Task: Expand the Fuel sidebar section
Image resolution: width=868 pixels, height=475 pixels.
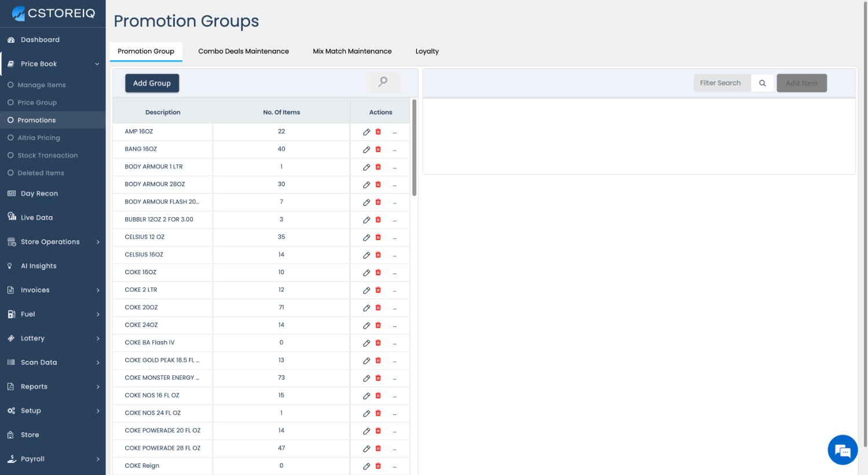Action: (98, 315)
